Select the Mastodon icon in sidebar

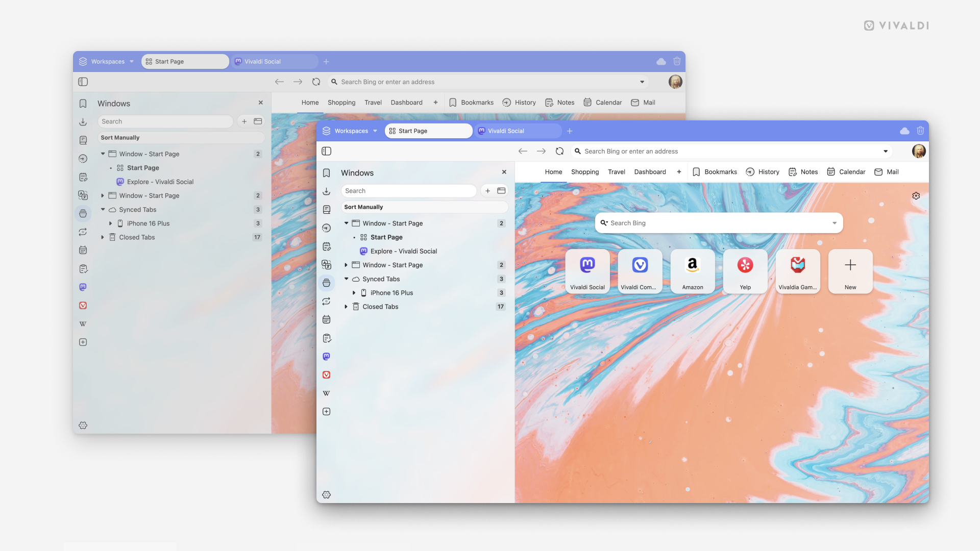click(x=327, y=356)
